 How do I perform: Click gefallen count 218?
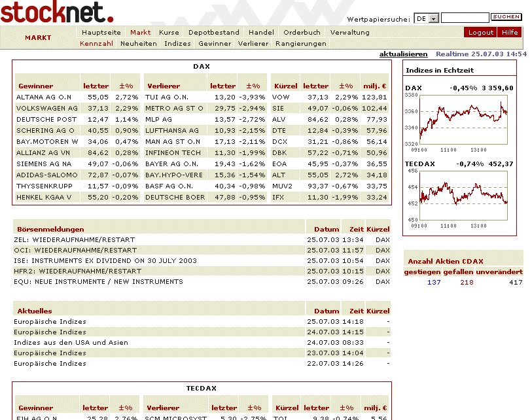(x=467, y=283)
